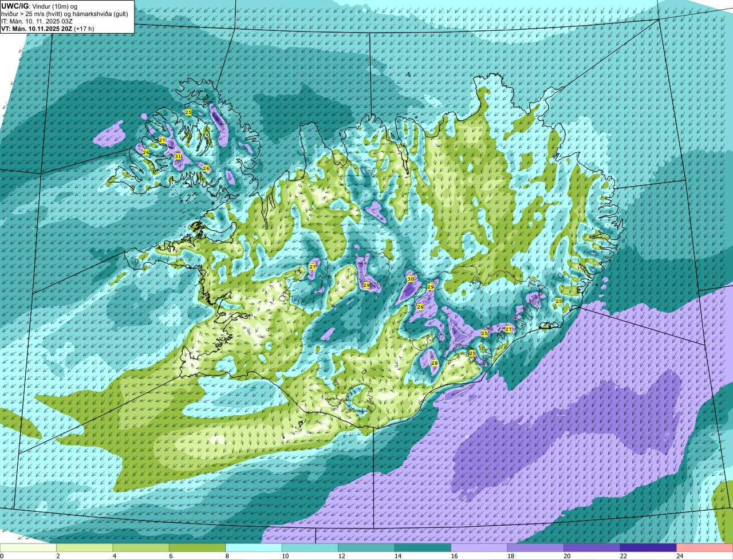Image resolution: width=733 pixels, height=560 pixels.
Task: Pick the 18–20 m/s medium purple swatch
Action: coord(536,547)
